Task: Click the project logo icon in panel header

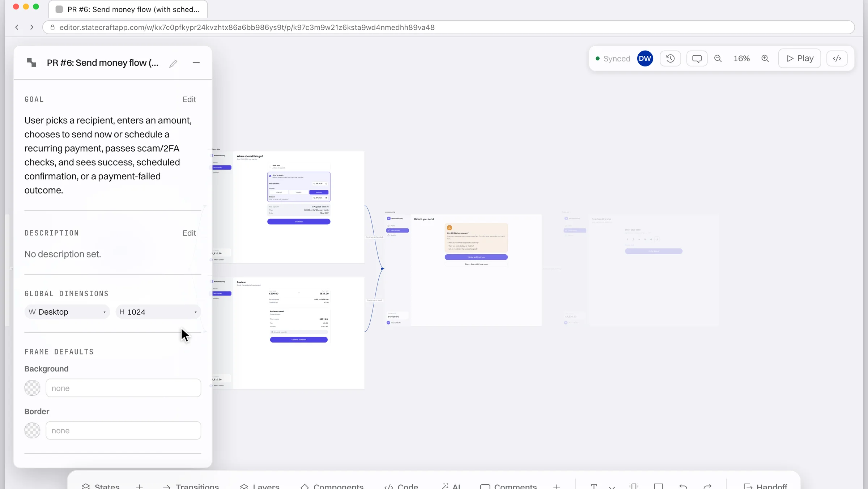Action: [32, 63]
